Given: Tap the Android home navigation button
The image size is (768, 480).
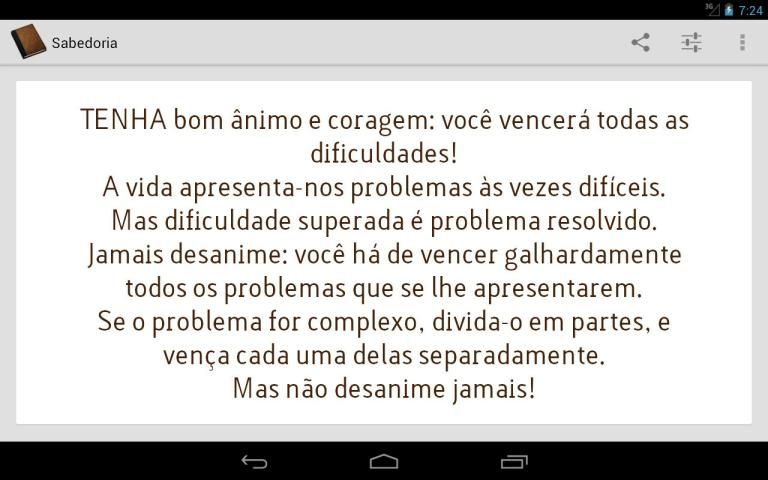Looking at the screenshot, I should pyautogui.click(x=384, y=461).
